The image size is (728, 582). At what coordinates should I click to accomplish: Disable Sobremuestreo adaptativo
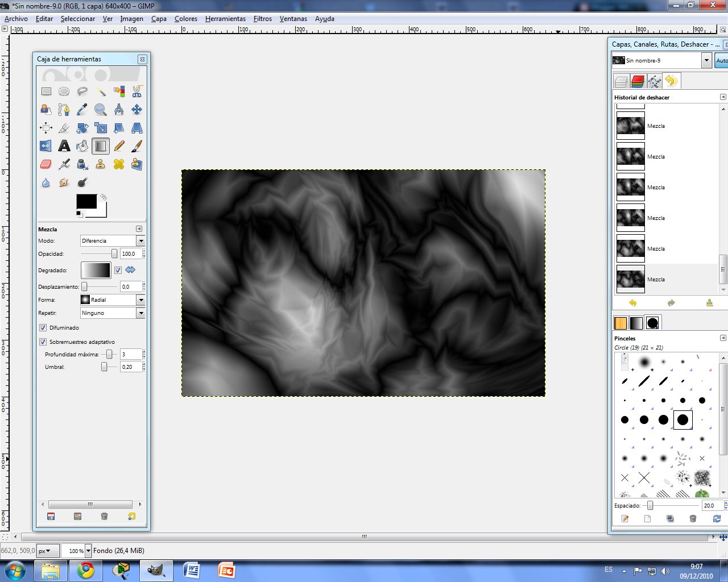43,342
